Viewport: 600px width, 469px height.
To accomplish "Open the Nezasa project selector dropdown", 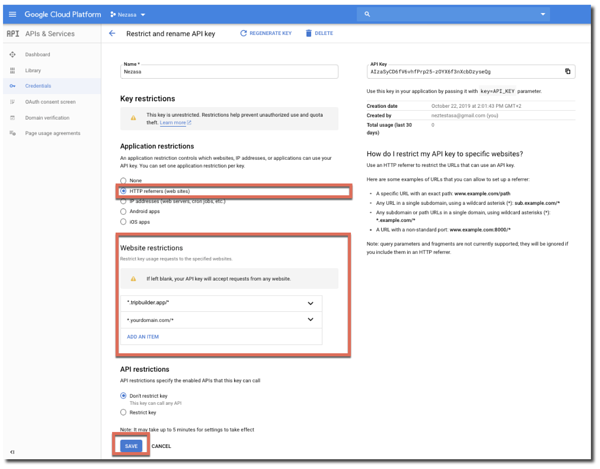I will (143, 15).
